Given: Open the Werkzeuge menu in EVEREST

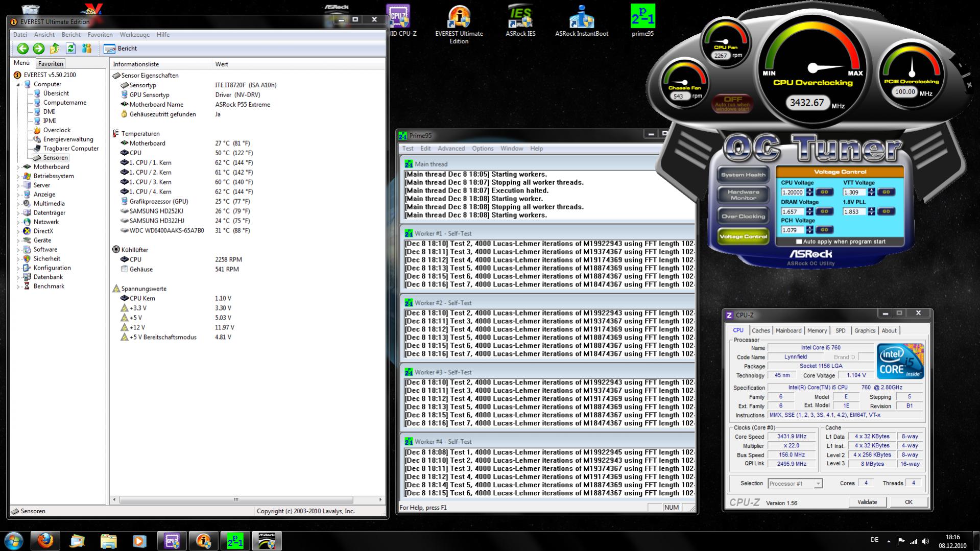Looking at the screenshot, I should pos(135,35).
